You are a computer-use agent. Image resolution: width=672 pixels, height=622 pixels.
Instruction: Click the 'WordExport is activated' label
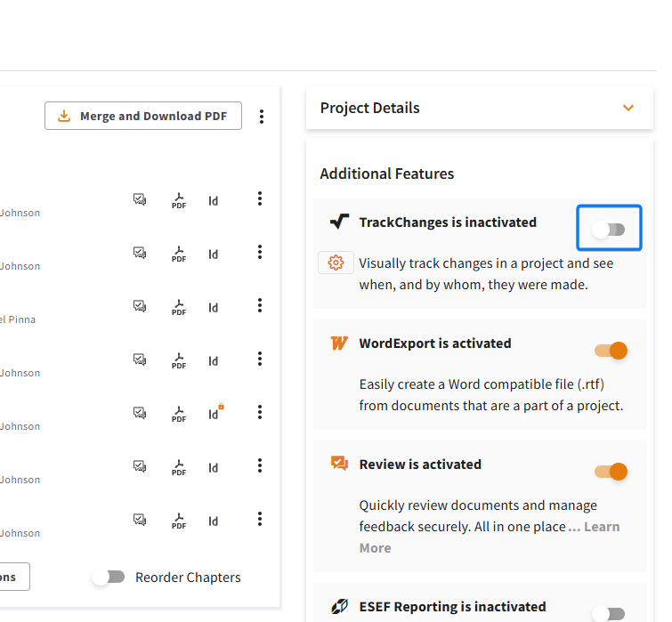(435, 343)
